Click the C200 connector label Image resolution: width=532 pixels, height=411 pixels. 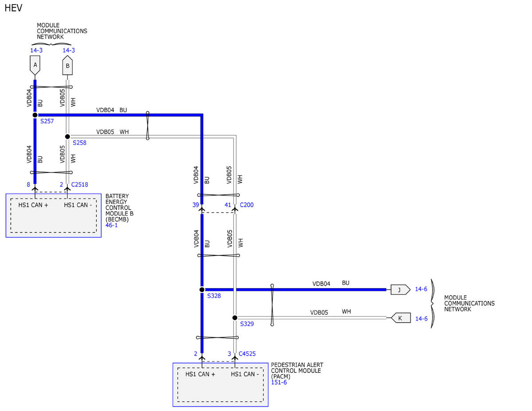(246, 205)
